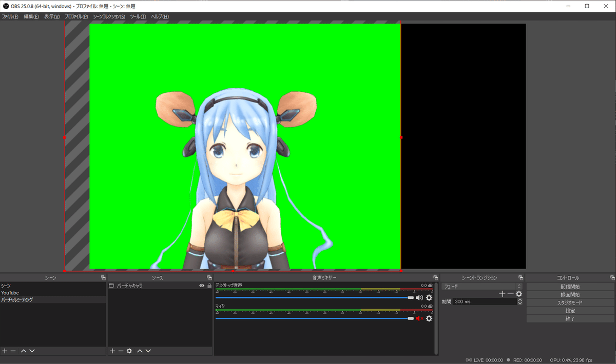616x364 pixels.
Task: Open the フェード transition dropdown
Action: (482, 286)
